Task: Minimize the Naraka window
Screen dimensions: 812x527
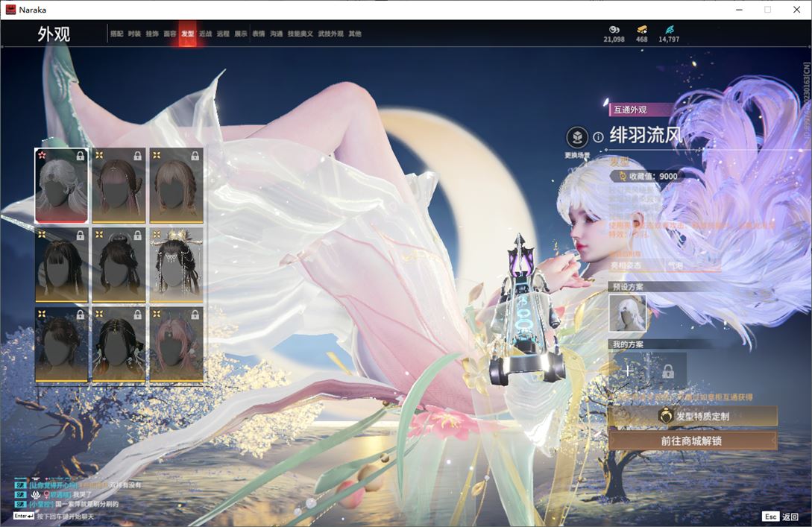Action: pyautogui.click(x=739, y=10)
